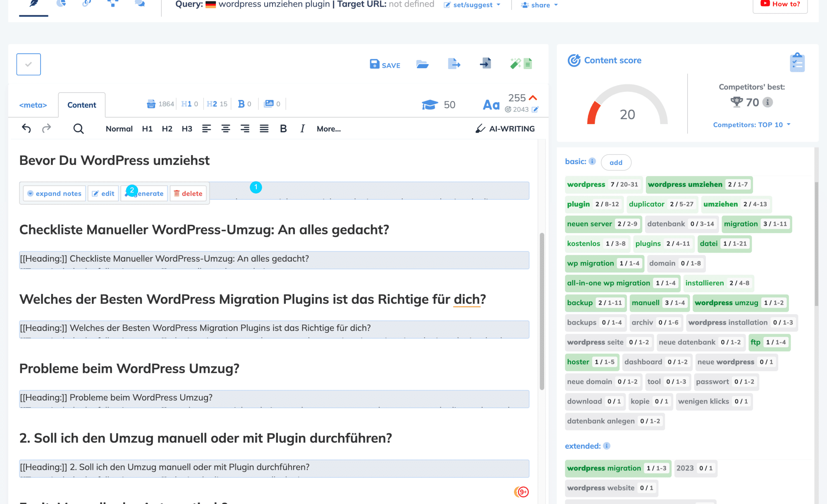Image resolution: width=827 pixels, height=504 pixels.
Task: Open the feather writing editor tab icon
Action: click(33, 4)
